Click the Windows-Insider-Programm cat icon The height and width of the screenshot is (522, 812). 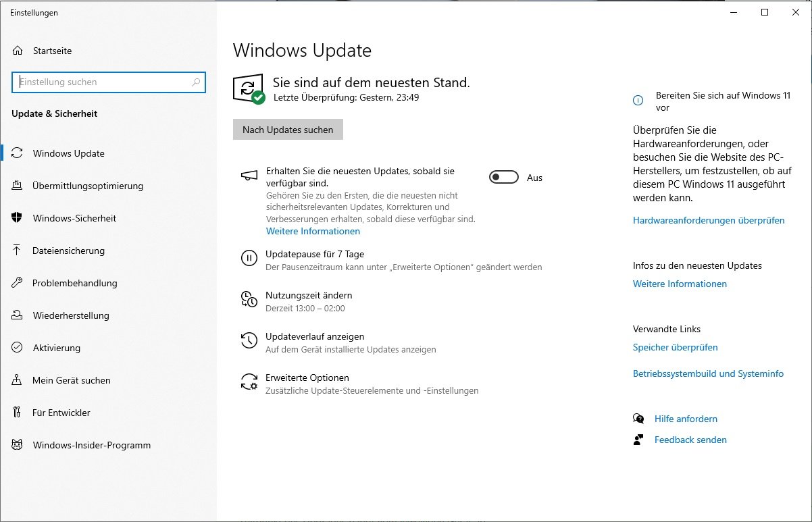(18, 445)
